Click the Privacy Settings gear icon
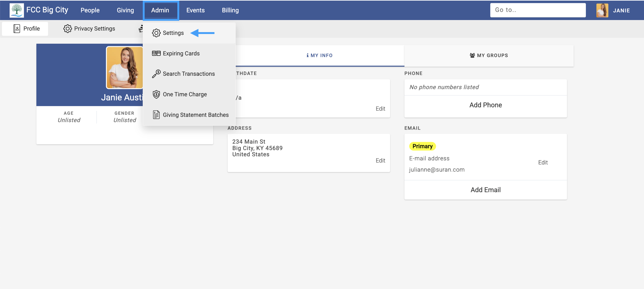 click(x=68, y=28)
